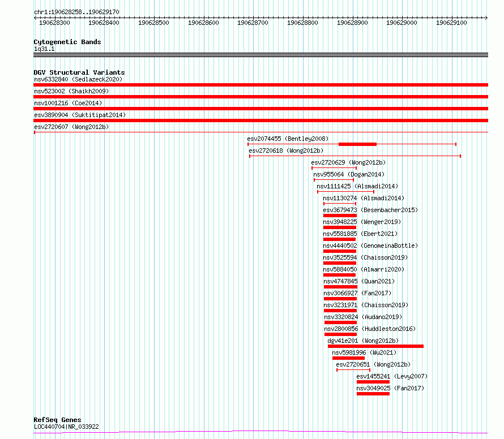
Task: Click the RefSeq Genes track heading
Action: coord(57,420)
